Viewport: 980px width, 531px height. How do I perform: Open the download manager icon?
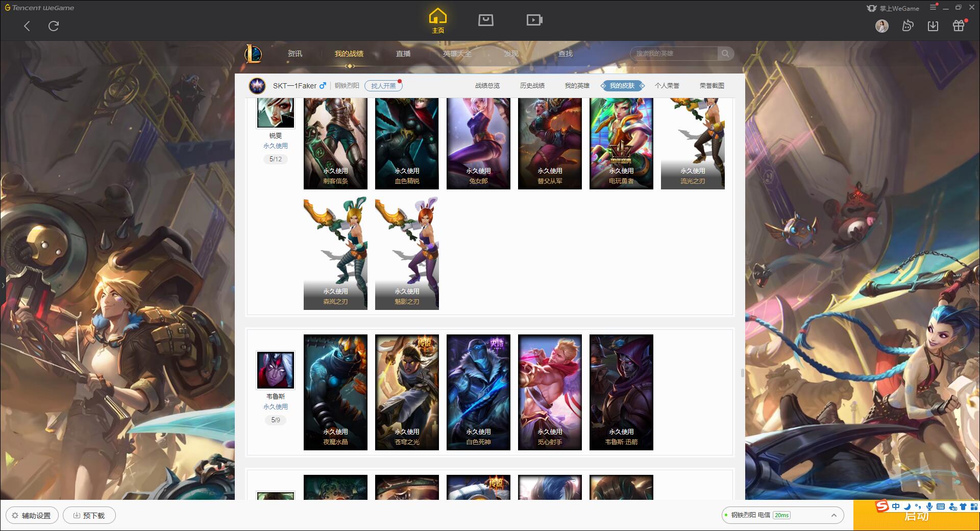tap(933, 26)
